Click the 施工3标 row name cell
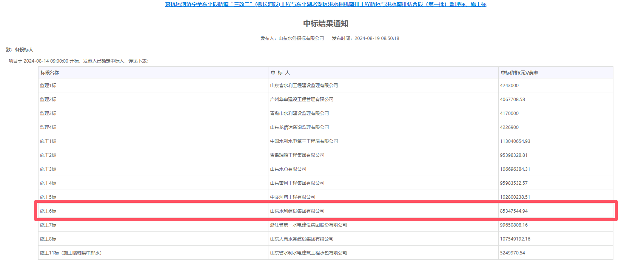The height and width of the screenshot is (262, 644). (48, 169)
